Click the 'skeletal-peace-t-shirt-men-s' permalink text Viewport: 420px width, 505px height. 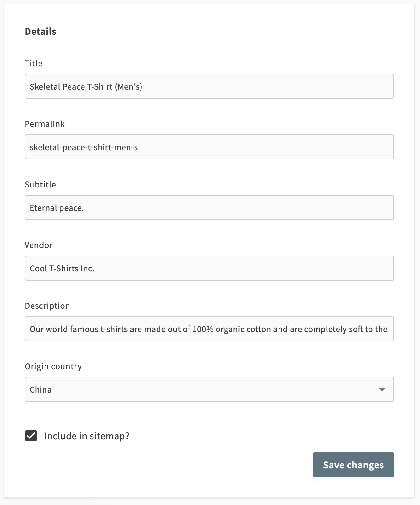click(x=84, y=147)
